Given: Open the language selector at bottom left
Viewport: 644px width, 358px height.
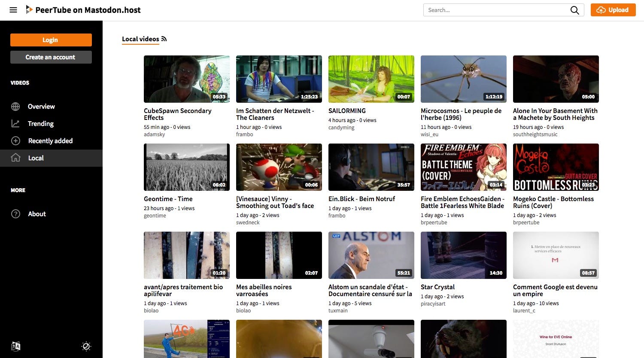Looking at the screenshot, I should (15, 346).
